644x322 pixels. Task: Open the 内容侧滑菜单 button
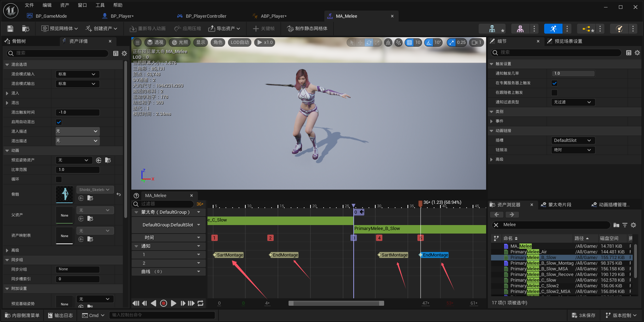click(22, 315)
